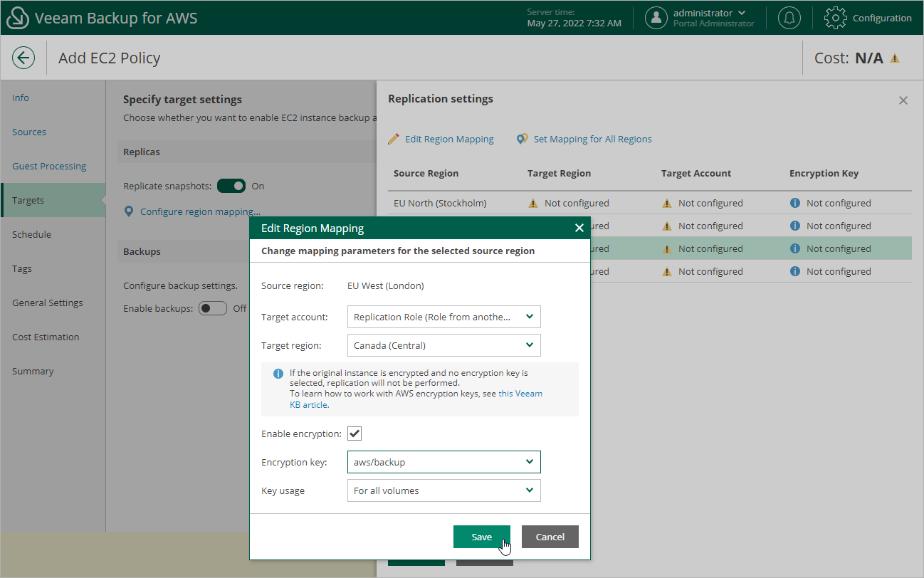Click the Edit Region Mapping pencil icon
This screenshot has height=578, width=924.
[x=394, y=139]
